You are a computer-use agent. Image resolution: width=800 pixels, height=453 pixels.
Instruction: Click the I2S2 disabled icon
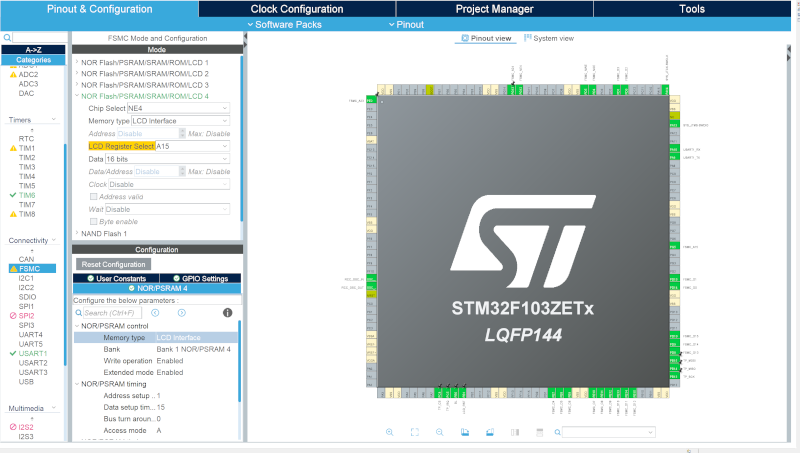[x=13, y=427]
